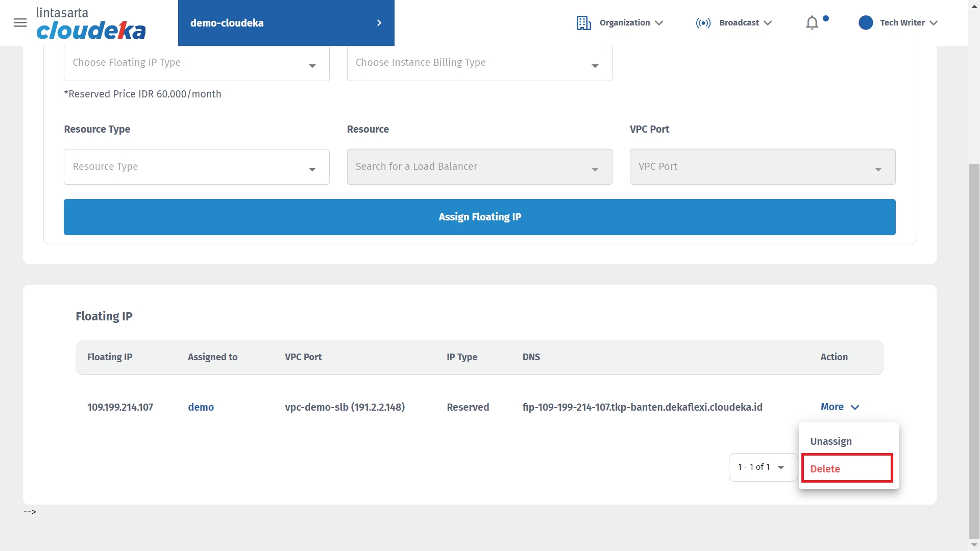980x551 pixels.
Task: Click the Cloudeka logo
Action: 91,23
